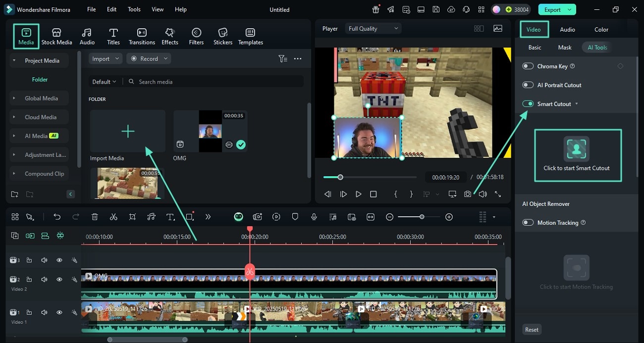
Task: Open the Import dropdown
Action: pos(106,58)
